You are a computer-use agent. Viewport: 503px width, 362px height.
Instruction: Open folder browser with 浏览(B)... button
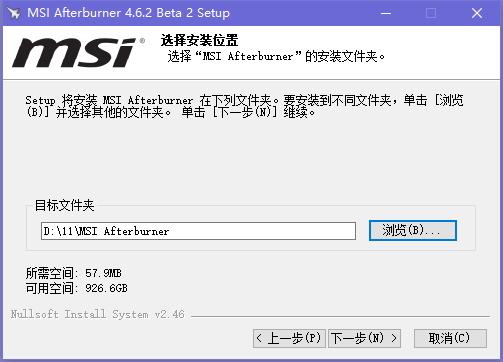tap(412, 230)
